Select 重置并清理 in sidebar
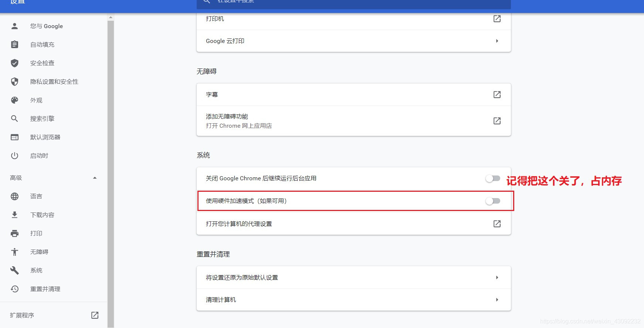This screenshot has height=328, width=644. pyautogui.click(x=45, y=289)
